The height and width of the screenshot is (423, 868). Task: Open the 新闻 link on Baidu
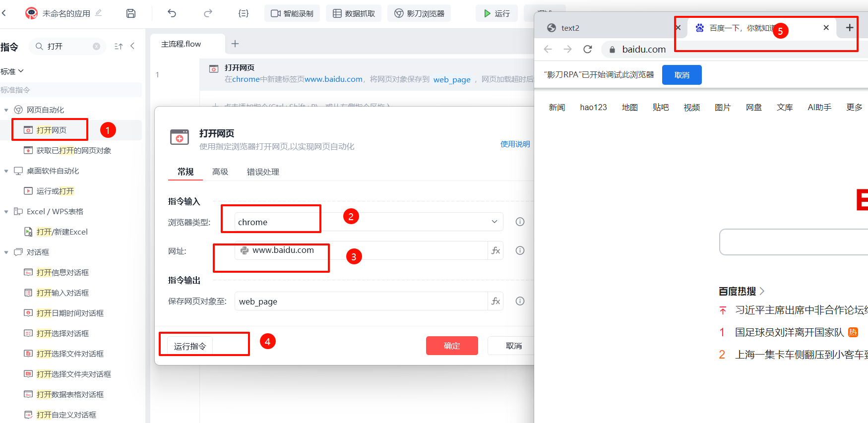(x=557, y=107)
